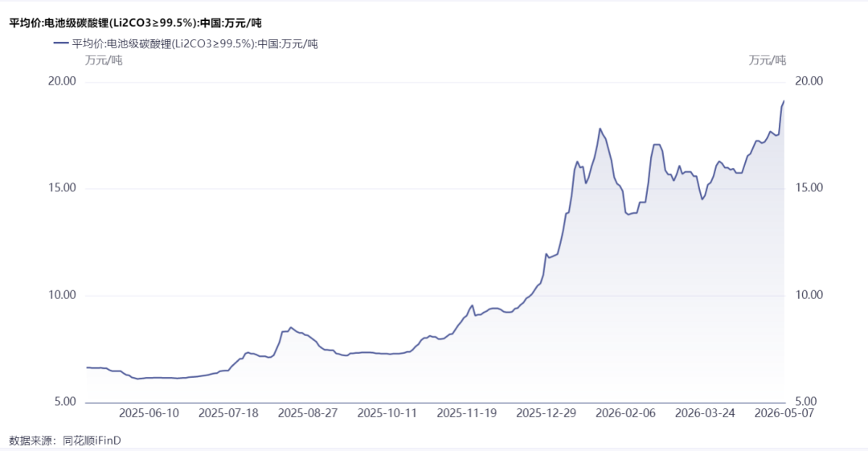This screenshot has height=451, width=868.
Task: Select the bold chart title text
Action: (x=136, y=23)
